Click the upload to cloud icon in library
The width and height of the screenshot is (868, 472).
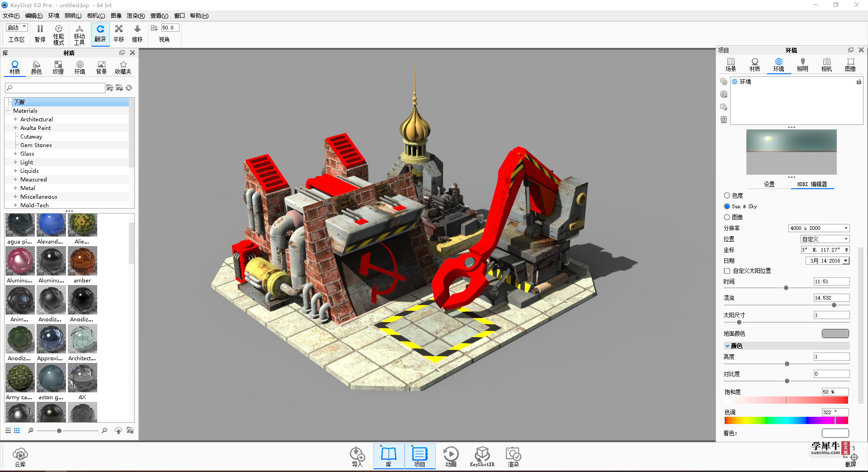(118, 430)
